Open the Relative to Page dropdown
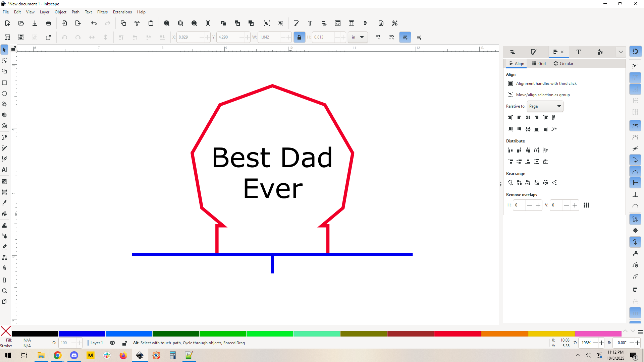 (x=545, y=106)
